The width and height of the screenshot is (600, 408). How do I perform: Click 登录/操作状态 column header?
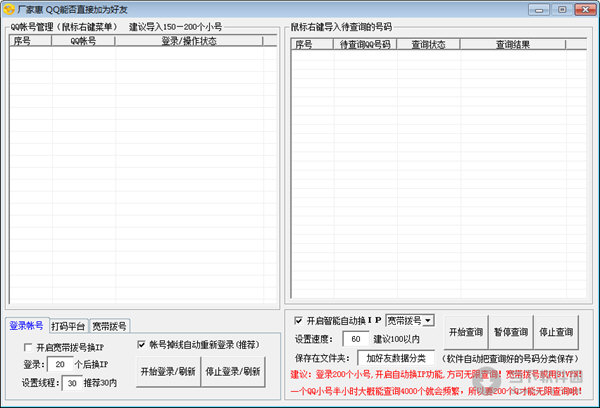(189, 41)
